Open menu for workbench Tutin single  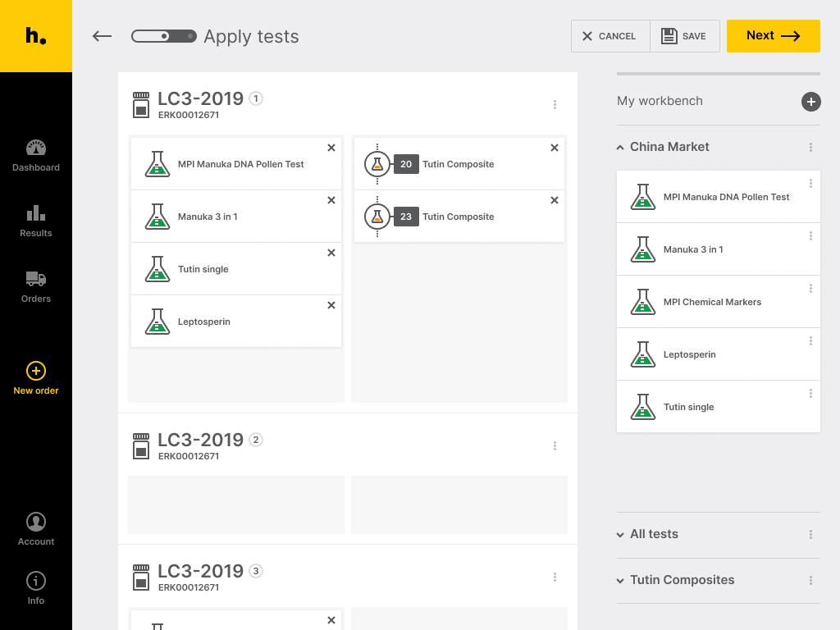810,394
